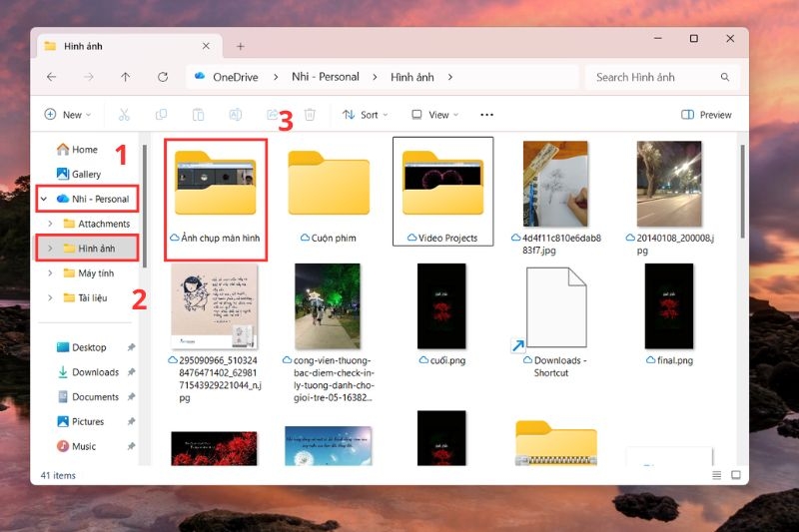
Task: Open Documents quick access shortcut
Action: pos(88,396)
